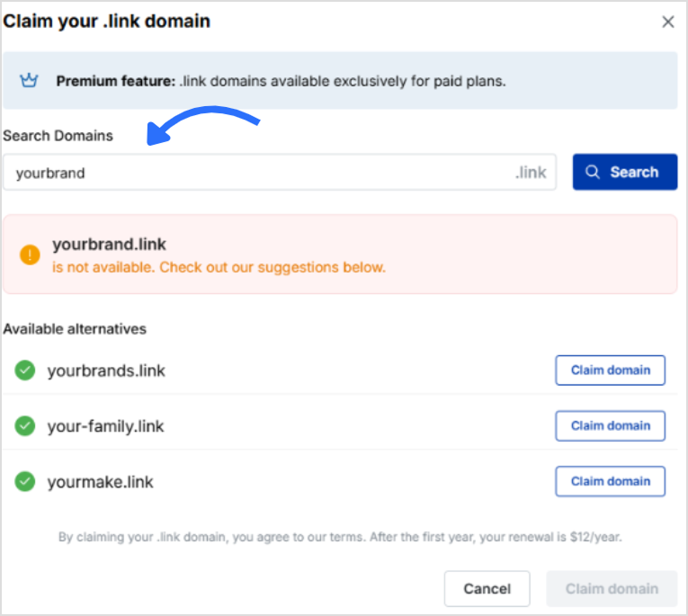Select the yourmake.link alternative name
This screenshot has width=688, height=616.
(x=101, y=482)
